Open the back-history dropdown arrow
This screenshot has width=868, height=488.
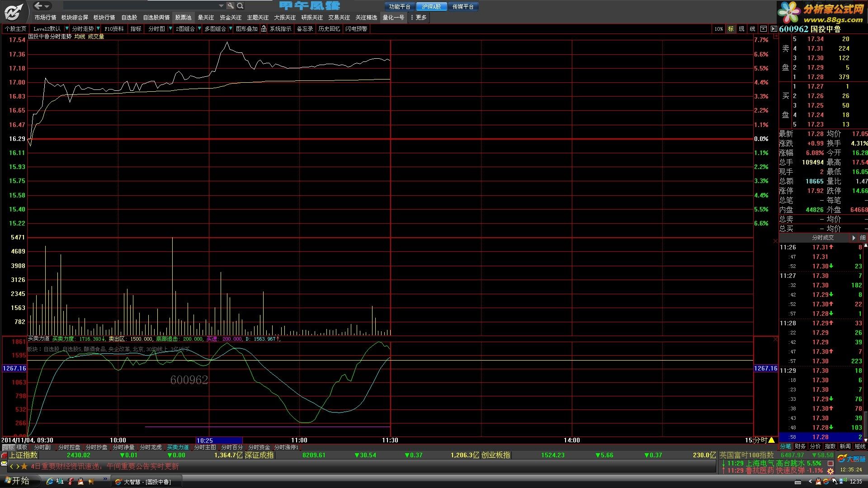coord(47,6)
